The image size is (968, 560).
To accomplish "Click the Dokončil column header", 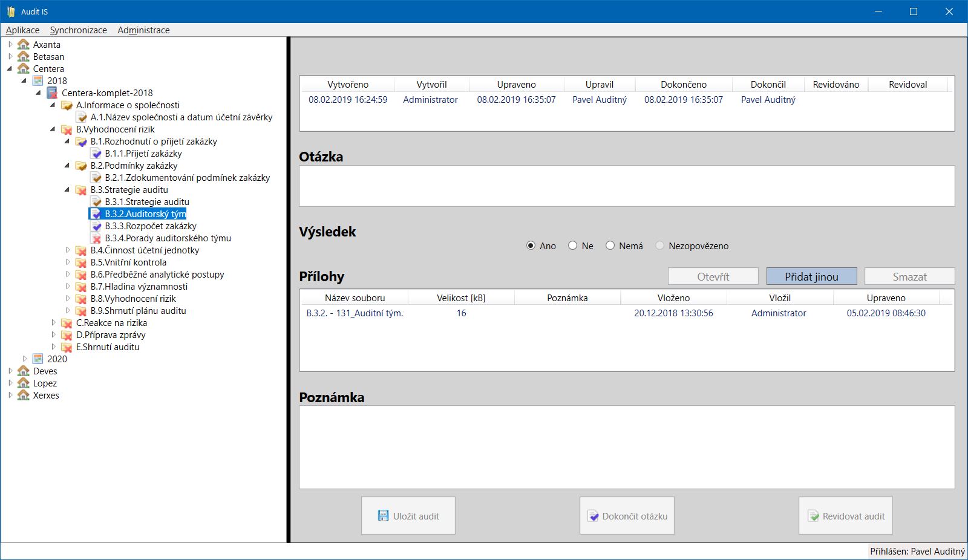I will point(768,85).
